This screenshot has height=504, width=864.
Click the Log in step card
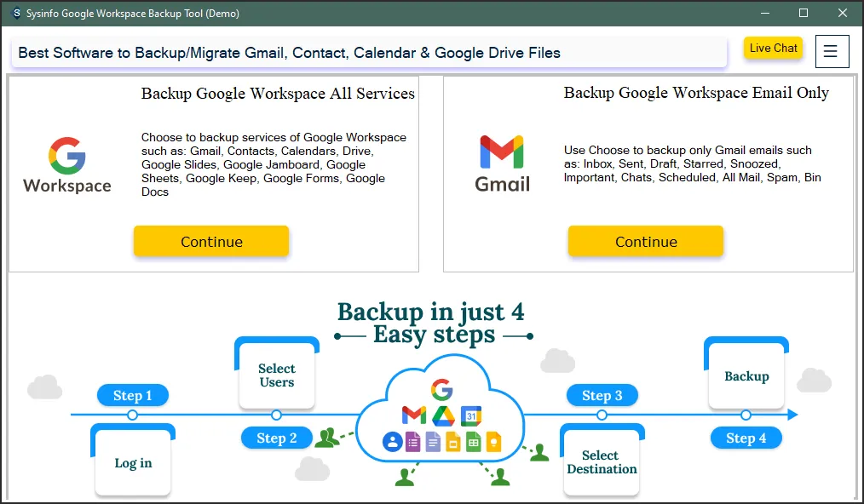click(133, 461)
